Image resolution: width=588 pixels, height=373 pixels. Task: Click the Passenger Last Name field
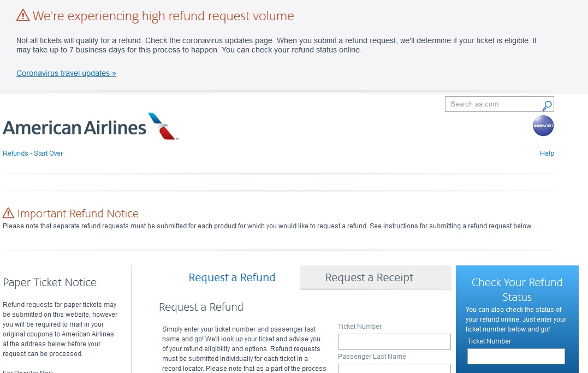coord(394,369)
